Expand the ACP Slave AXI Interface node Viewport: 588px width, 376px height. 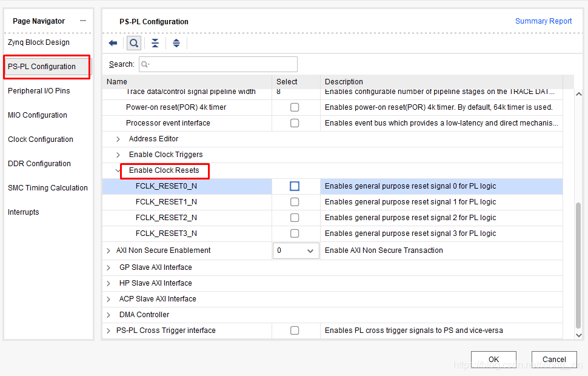point(109,299)
